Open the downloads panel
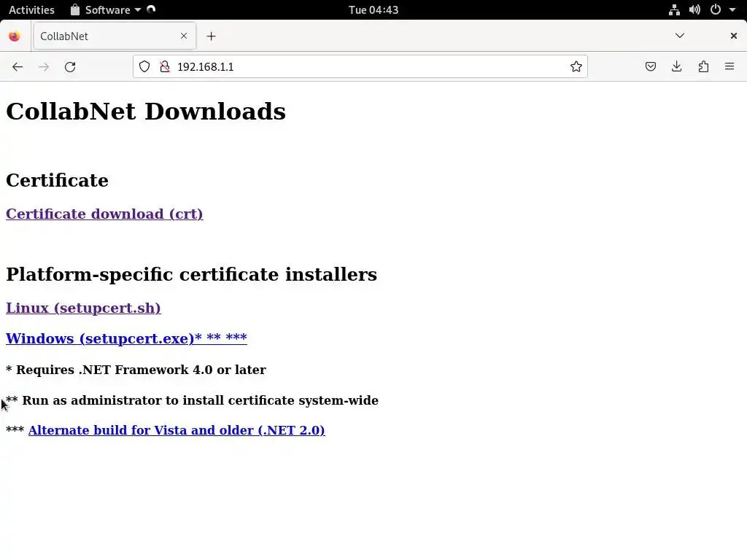This screenshot has height=560, width=747. click(676, 66)
